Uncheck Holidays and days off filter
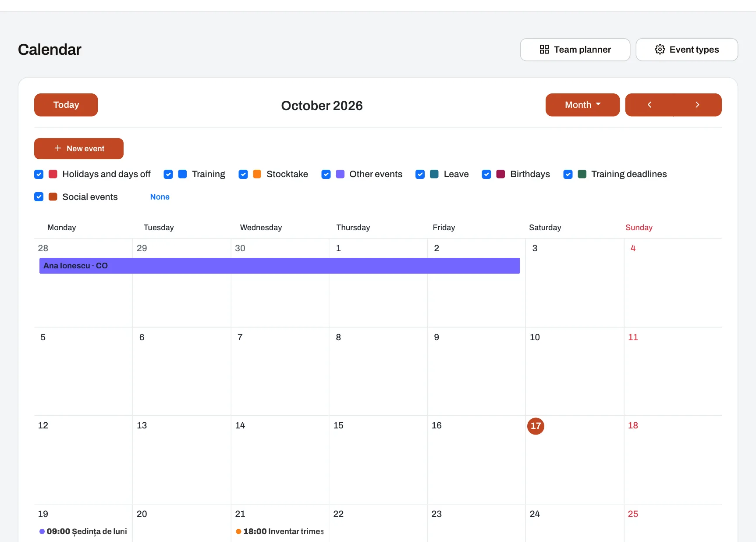The height and width of the screenshot is (542, 756). (x=39, y=174)
